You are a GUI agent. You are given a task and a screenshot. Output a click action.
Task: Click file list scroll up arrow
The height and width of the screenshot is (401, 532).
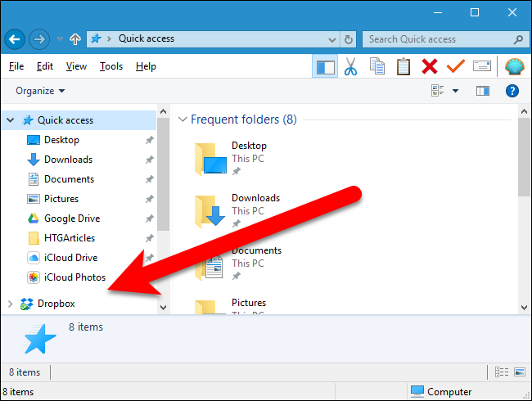(524, 111)
